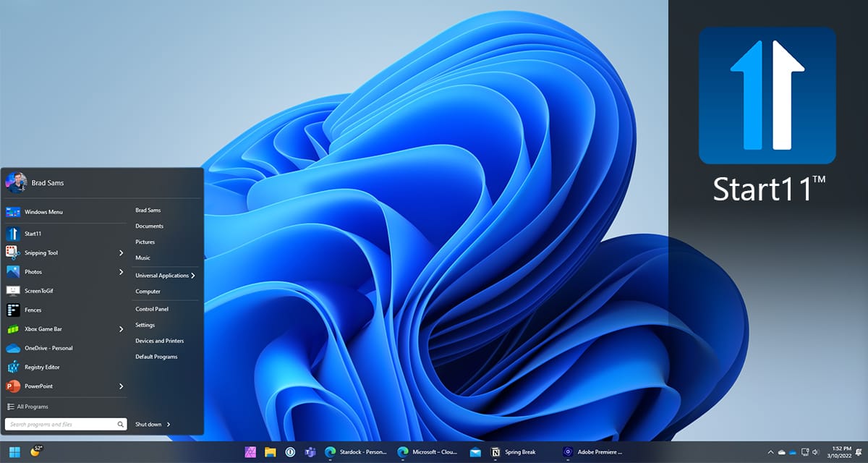The height and width of the screenshot is (463, 868).
Task: Switch to the Edge window titled Microsoft – Clou...
Action: 428,451
